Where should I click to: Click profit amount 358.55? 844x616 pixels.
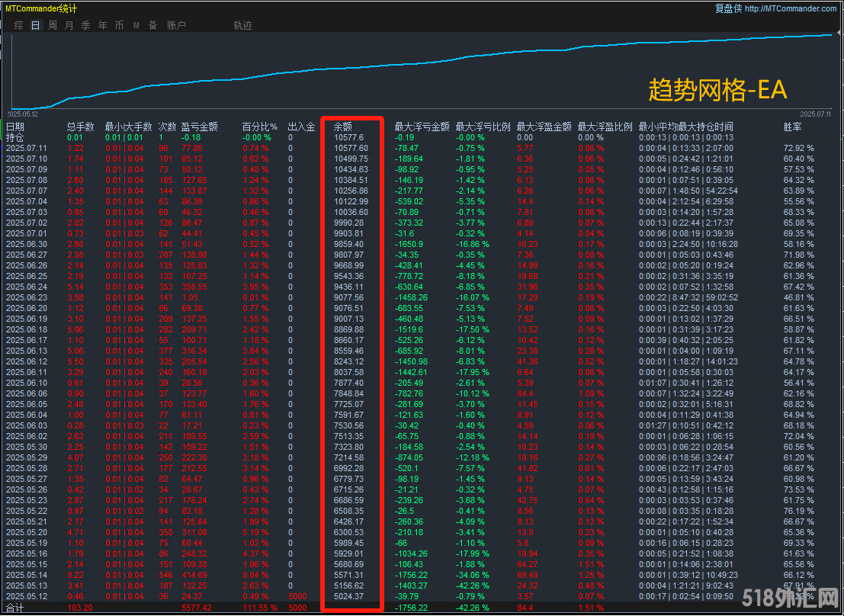click(194, 287)
